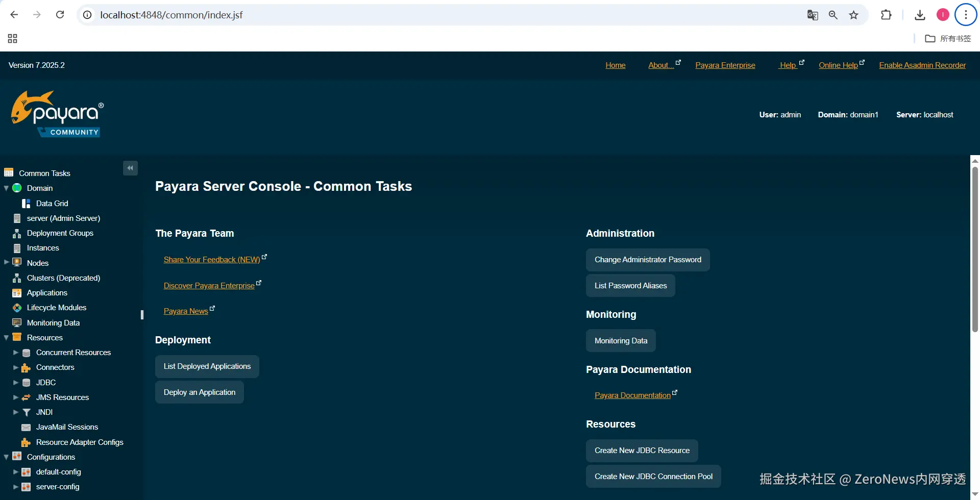
Task: Click the Payara Community logo
Action: point(57,114)
